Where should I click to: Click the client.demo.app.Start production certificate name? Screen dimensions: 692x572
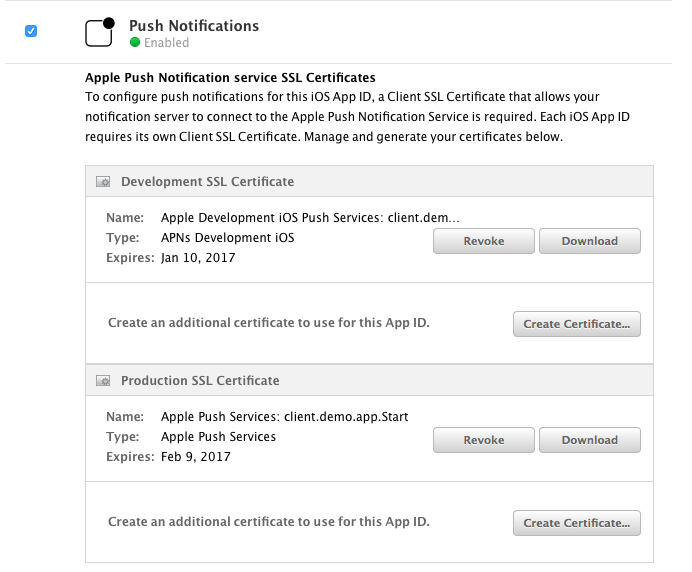(284, 417)
